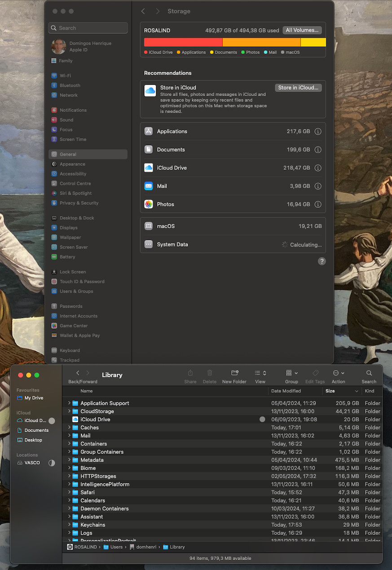The height and width of the screenshot is (570, 392).
Task: Expand the Caches folder disclosure triangle
Action: [69, 428]
